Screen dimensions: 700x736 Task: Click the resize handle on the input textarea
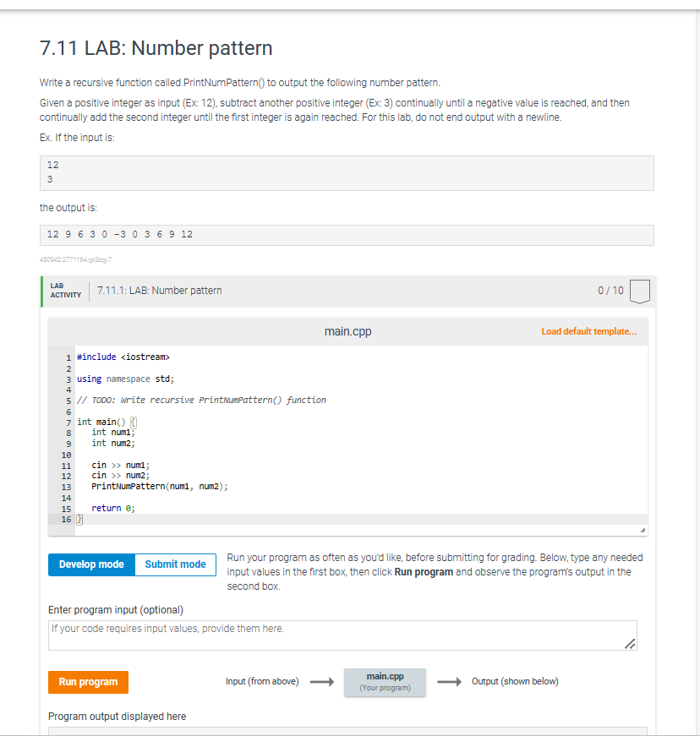(630, 643)
